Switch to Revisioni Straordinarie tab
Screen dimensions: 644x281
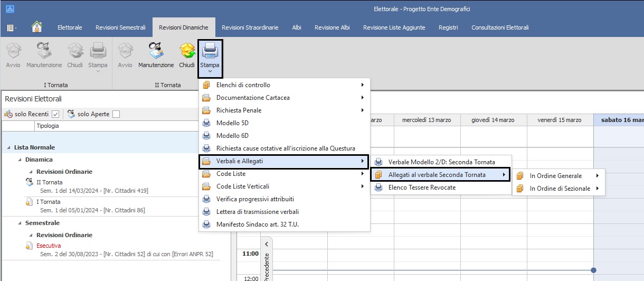point(250,27)
